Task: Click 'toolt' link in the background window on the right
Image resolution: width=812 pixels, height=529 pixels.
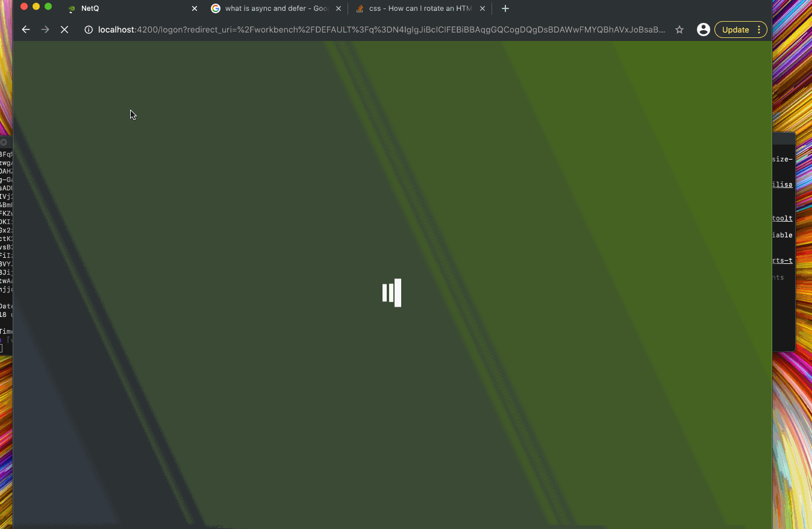Action: (782, 218)
